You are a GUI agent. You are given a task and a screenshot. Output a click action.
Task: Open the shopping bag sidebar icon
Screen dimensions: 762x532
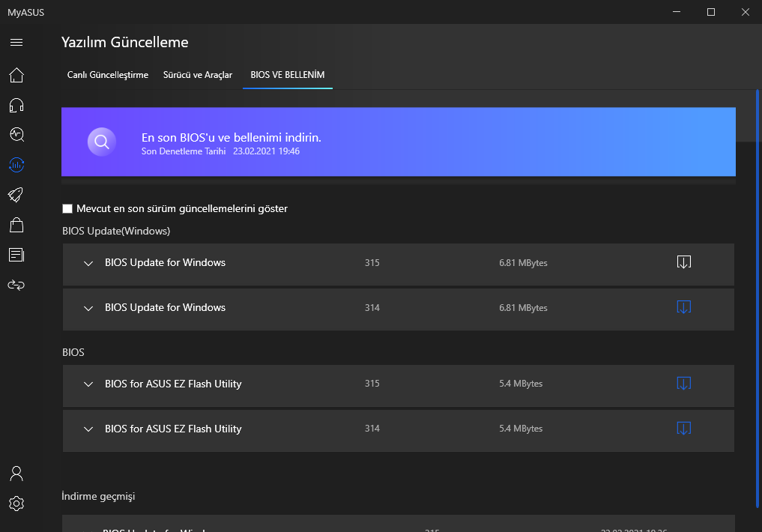coord(16,225)
